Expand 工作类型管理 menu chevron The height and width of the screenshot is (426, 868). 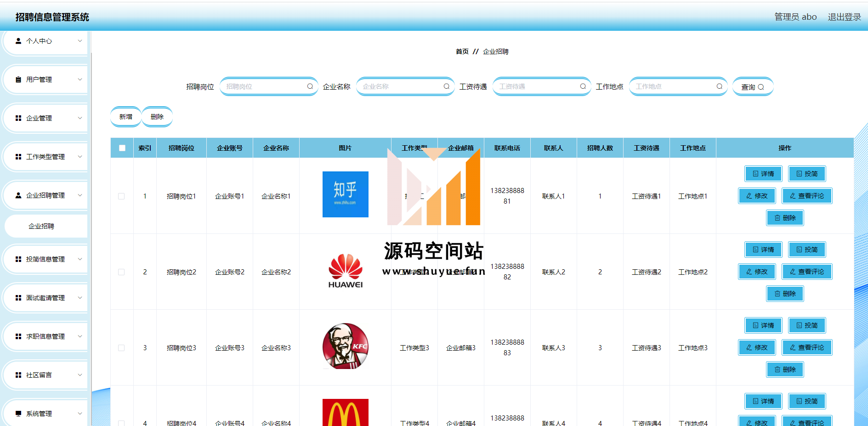point(80,157)
